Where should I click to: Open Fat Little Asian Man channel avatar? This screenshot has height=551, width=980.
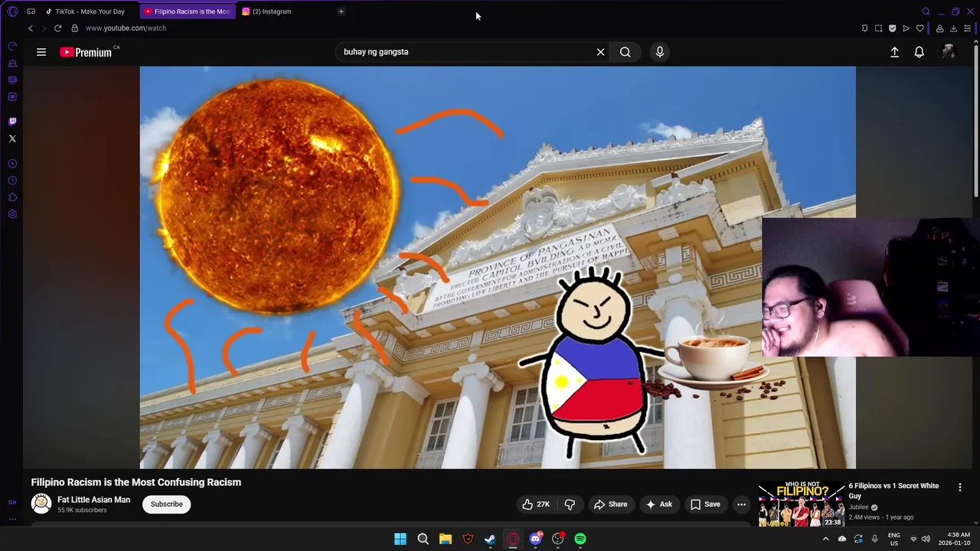pos(41,504)
